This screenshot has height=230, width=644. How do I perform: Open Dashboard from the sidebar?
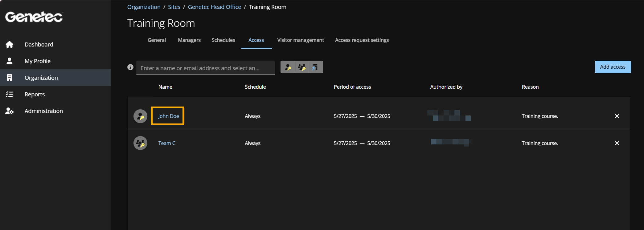[x=39, y=45]
